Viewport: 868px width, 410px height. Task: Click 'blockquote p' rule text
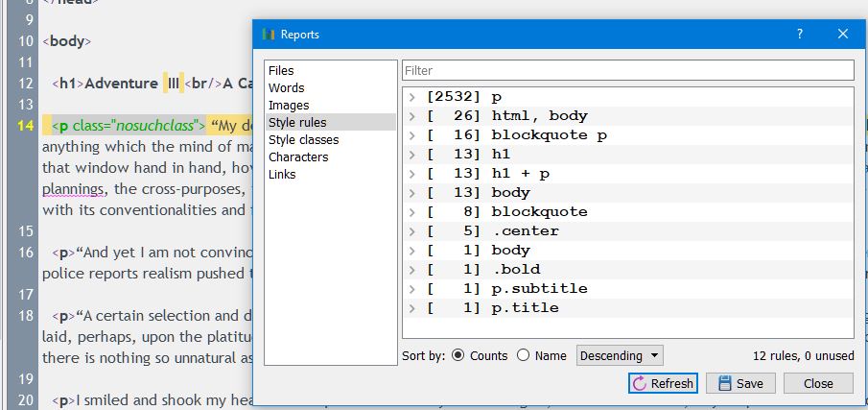click(x=549, y=135)
